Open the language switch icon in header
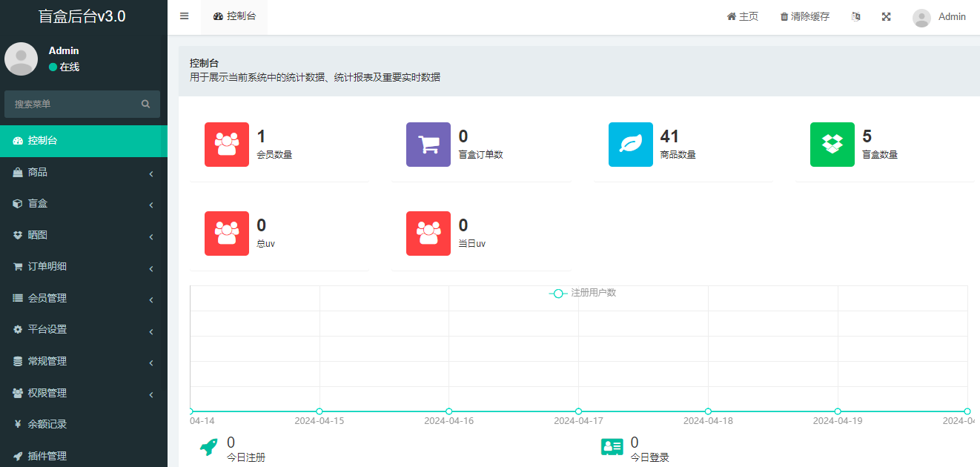The height and width of the screenshot is (467, 980). pyautogui.click(x=855, y=16)
